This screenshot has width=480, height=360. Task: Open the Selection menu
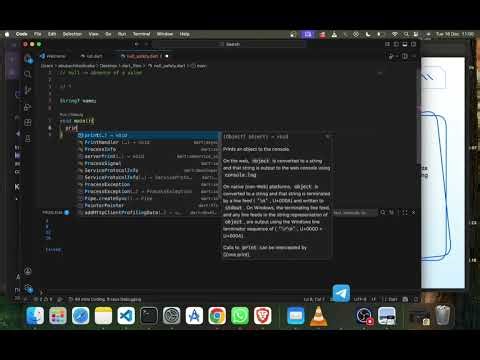click(x=72, y=34)
